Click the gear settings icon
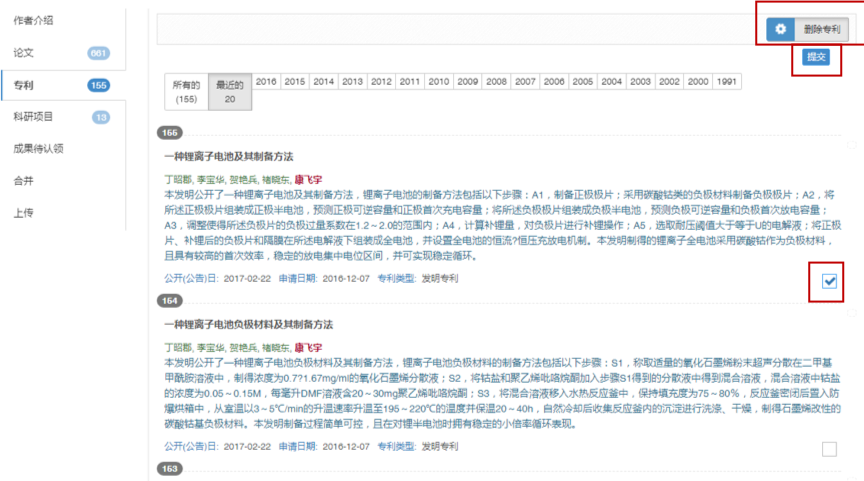Screen dimensions: 864x481 point(781,30)
